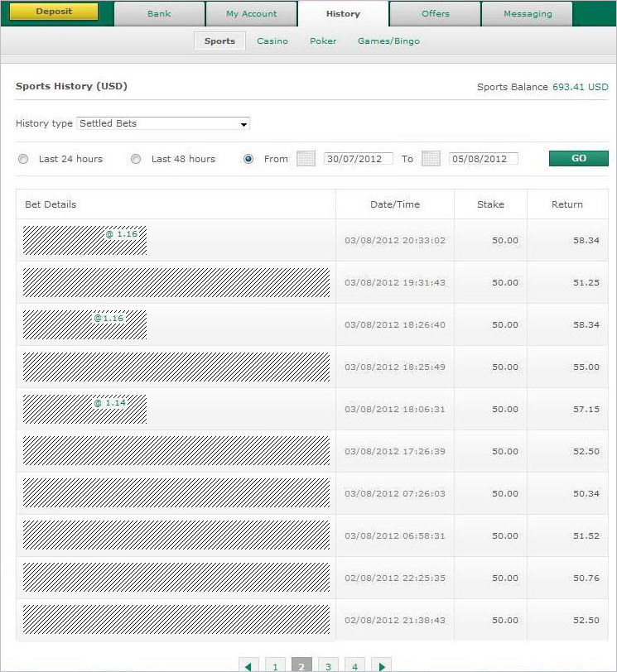View Poker history section

(x=323, y=41)
